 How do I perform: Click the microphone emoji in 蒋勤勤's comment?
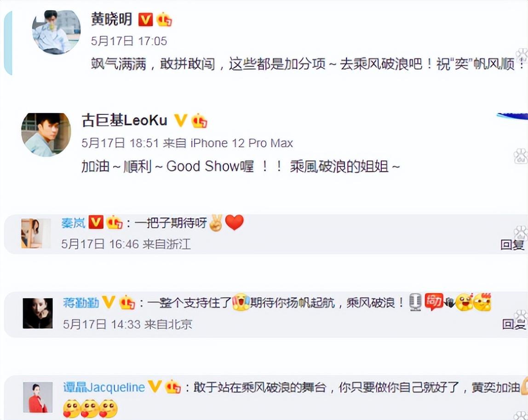[x=415, y=302]
